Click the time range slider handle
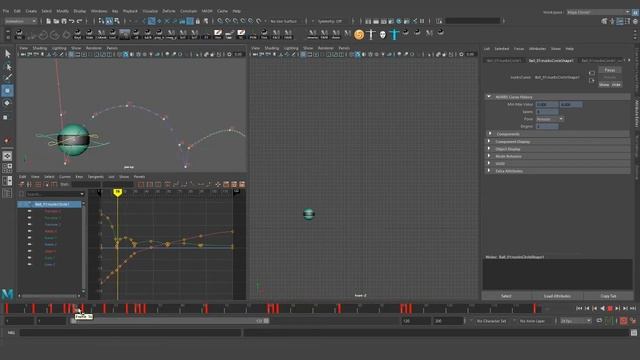The image size is (640, 360). 266,321
